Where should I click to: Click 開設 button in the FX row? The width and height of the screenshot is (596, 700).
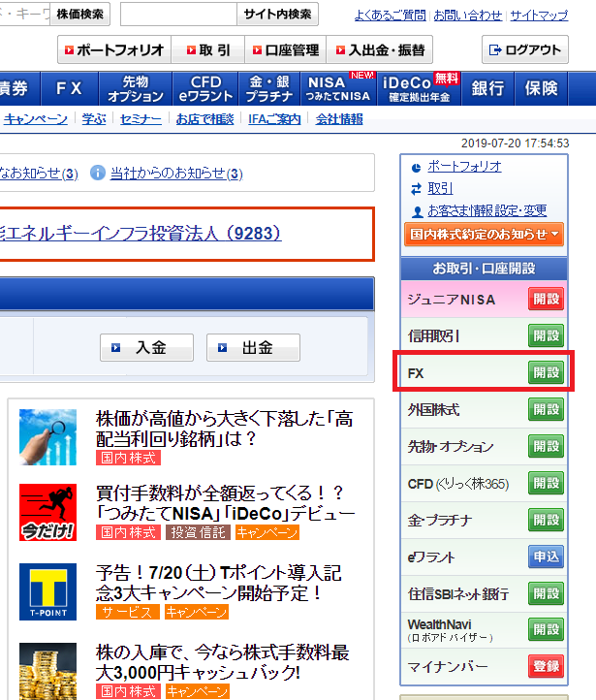click(546, 372)
